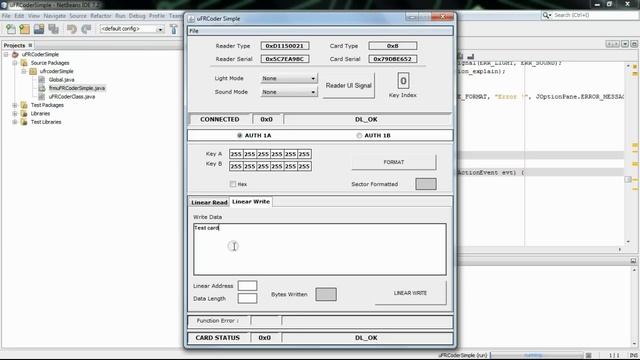Click the Redo arrow in NetBeans toolbar
Screen dimensions: 640x360
click(x=86, y=29)
